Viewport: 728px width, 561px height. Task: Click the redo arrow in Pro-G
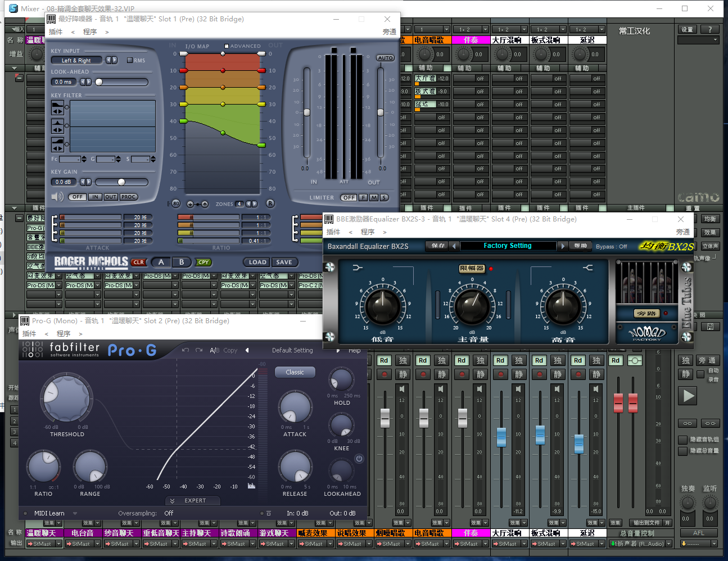[x=199, y=350]
